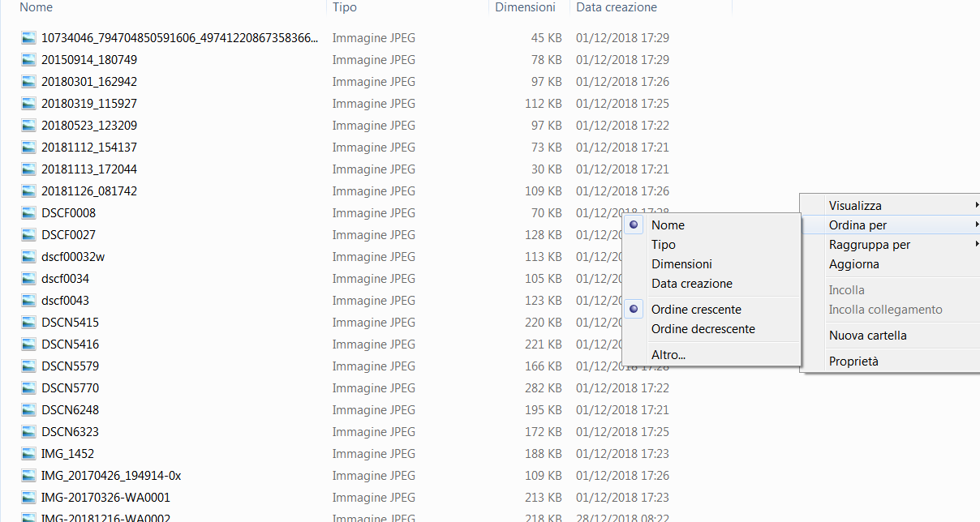The height and width of the screenshot is (522, 980).
Task: Create a folder with Nuova cartella
Action: (867, 336)
